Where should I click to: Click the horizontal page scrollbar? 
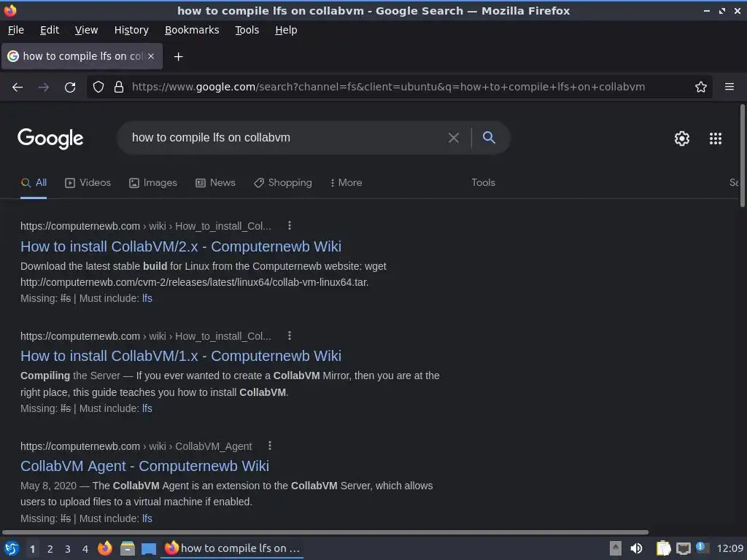tap(325, 532)
